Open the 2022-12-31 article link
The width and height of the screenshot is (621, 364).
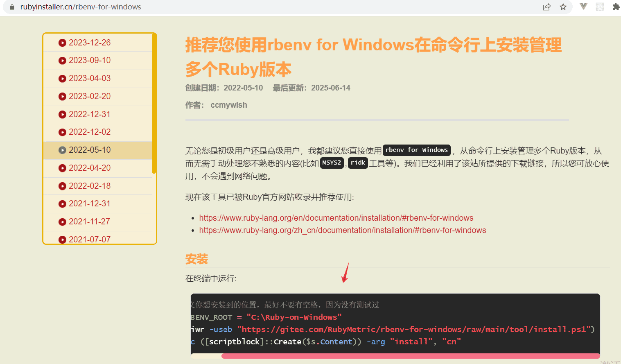click(x=90, y=114)
